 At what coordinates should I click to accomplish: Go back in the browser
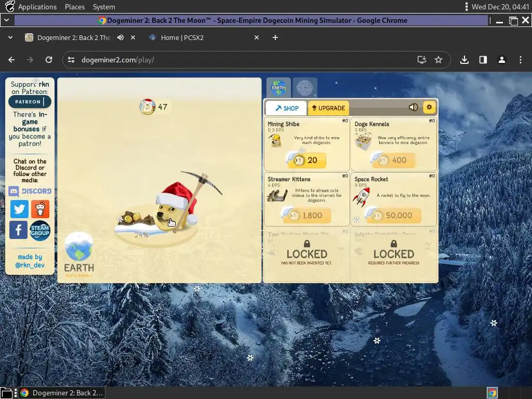pyautogui.click(x=11, y=60)
